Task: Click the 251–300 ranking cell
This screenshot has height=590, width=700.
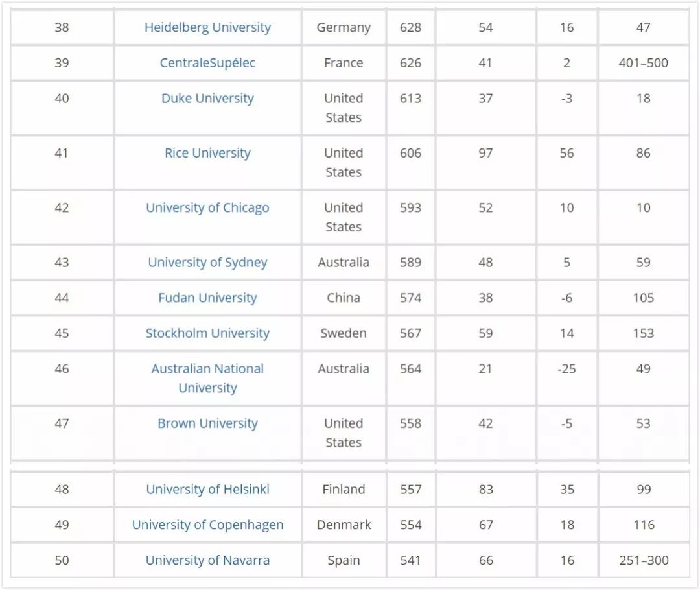Action: [x=643, y=560]
